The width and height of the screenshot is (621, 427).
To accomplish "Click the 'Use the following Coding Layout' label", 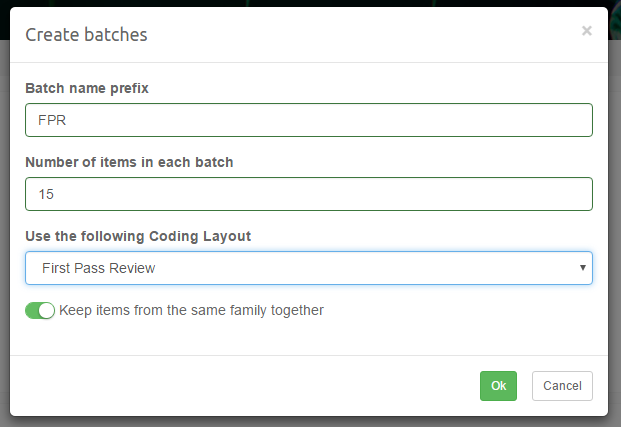I will [x=138, y=236].
